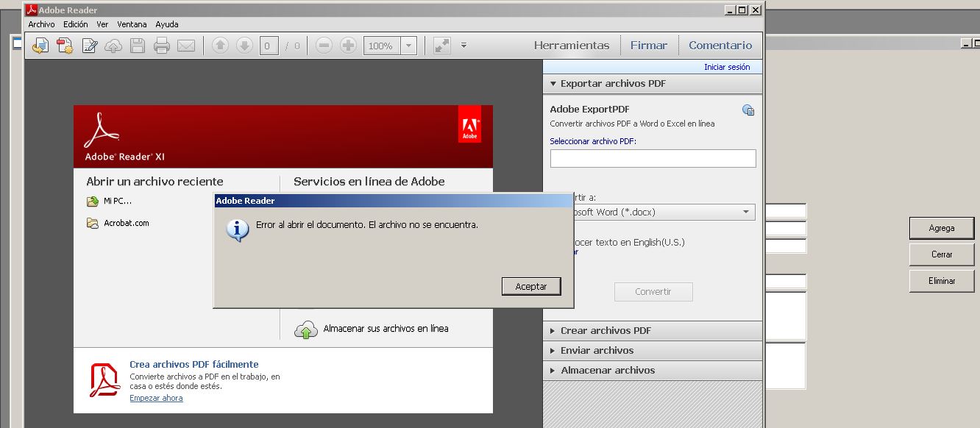Click the upload to cloud icon
This screenshot has width=980, height=428.
tap(113, 46)
